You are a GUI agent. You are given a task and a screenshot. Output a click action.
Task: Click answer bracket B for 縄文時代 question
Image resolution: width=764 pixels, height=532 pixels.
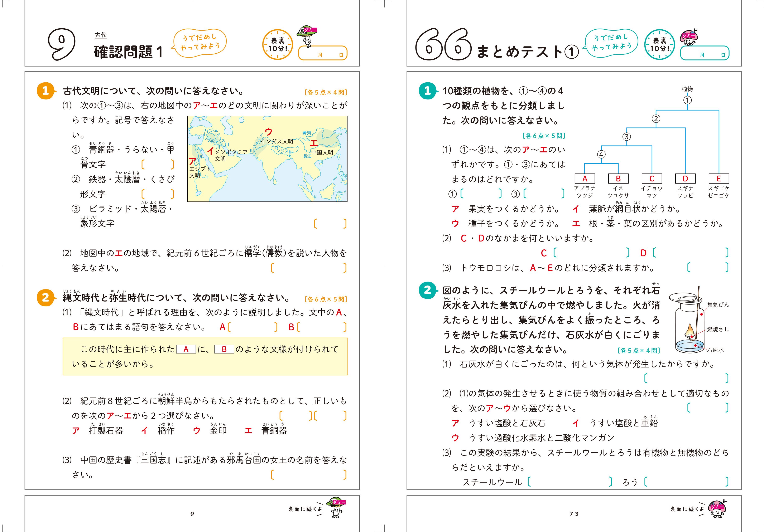321,327
